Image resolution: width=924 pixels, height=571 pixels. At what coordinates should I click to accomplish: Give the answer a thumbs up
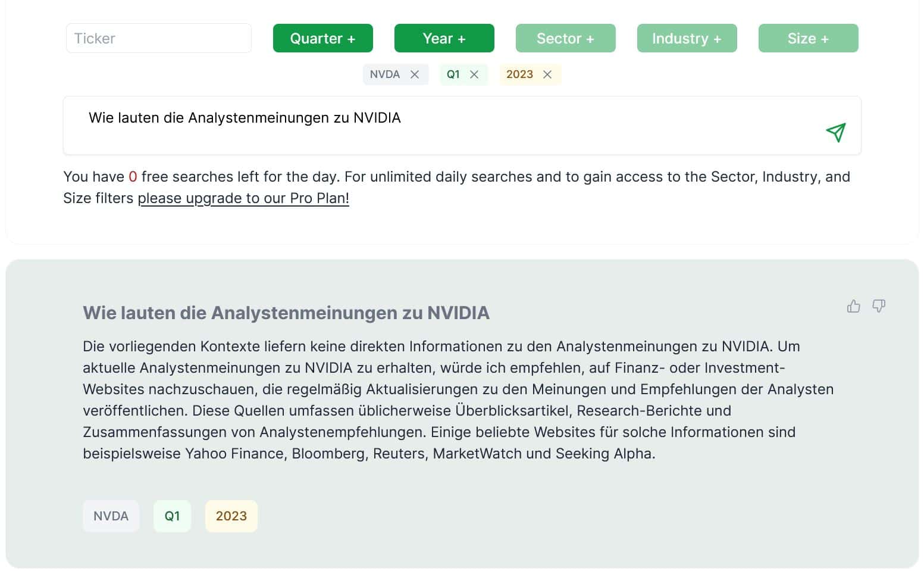coord(854,306)
